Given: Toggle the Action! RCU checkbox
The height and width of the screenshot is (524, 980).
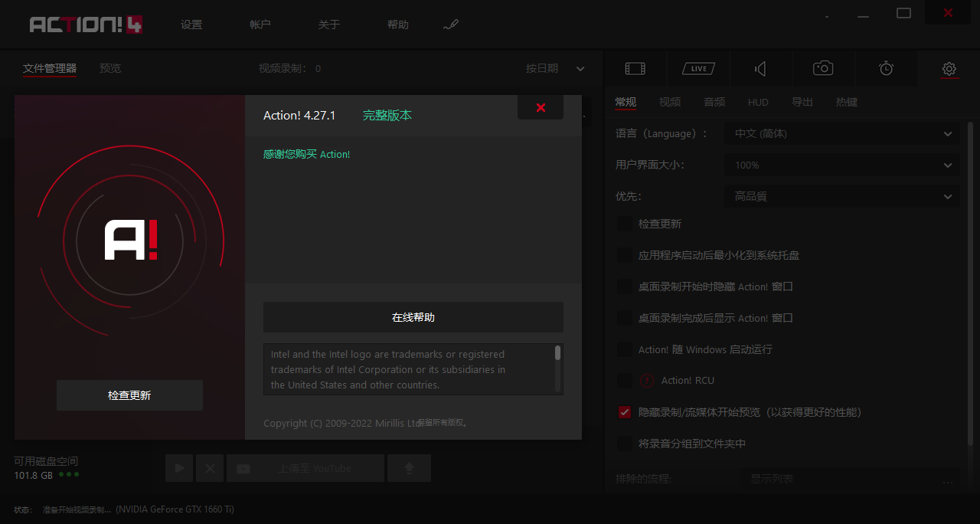Looking at the screenshot, I should pos(625,381).
